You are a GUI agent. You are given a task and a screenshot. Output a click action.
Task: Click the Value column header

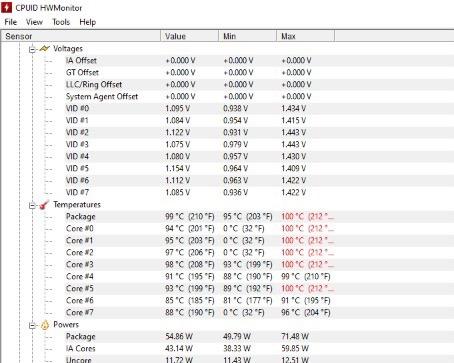tap(190, 36)
